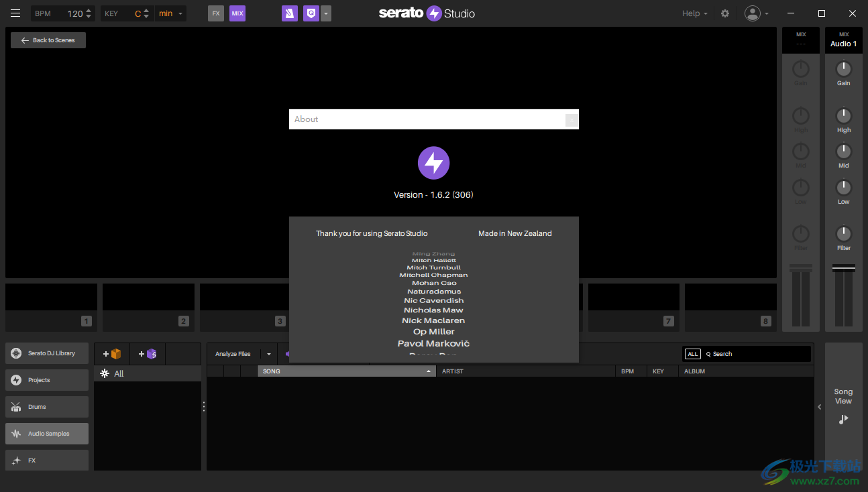Open the Analyze Files dropdown arrow

268,354
